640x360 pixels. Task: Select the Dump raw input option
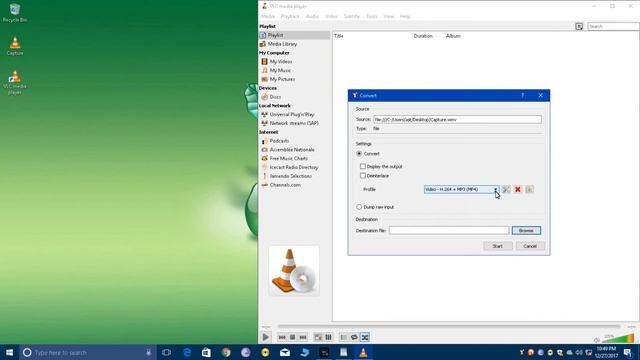pyautogui.click(x=375, y=207)
